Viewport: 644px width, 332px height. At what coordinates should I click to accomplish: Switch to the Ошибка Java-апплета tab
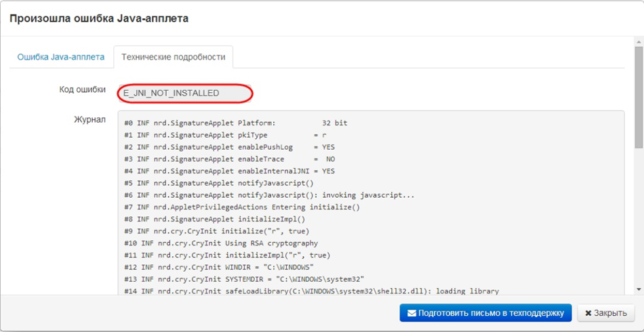61,57
